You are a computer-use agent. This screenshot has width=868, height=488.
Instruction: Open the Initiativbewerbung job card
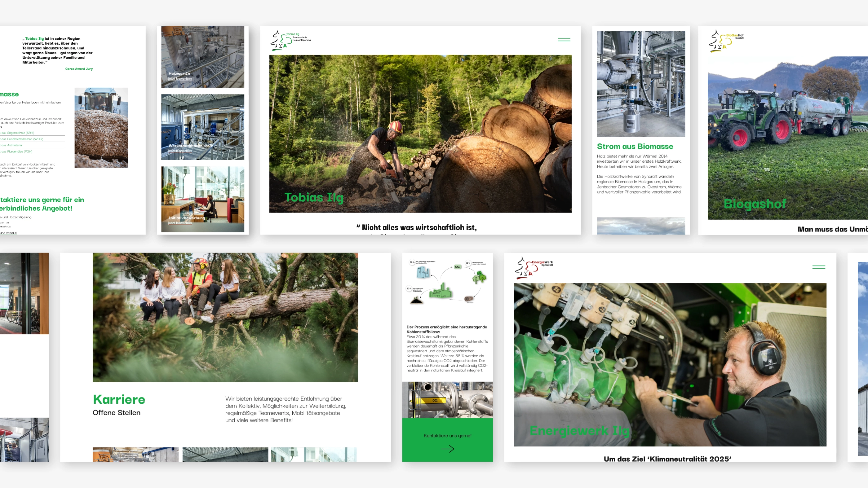point(202,199)
